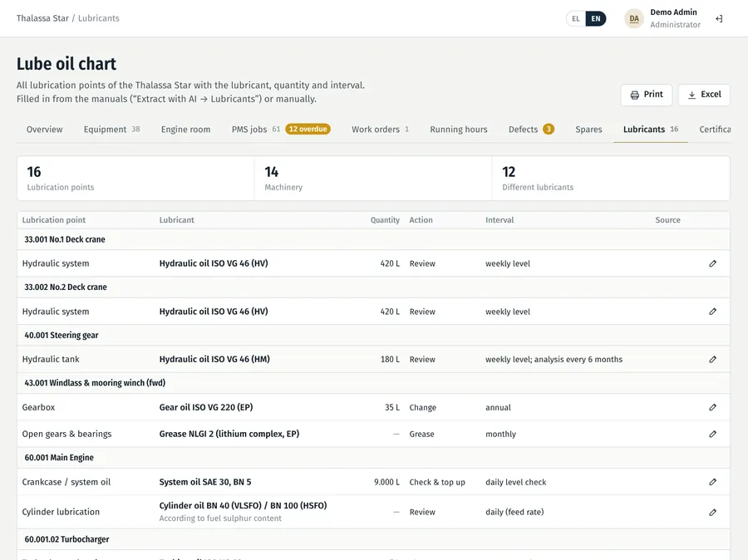Edit the Gearbox lubrication row
The image size is (748, 560).
tap(713, 407)
